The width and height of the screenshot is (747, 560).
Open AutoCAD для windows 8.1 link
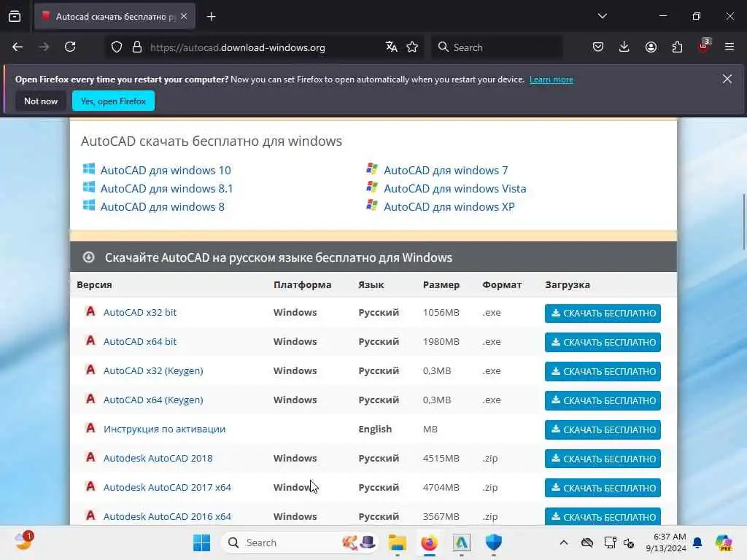(x=167, y=189)
